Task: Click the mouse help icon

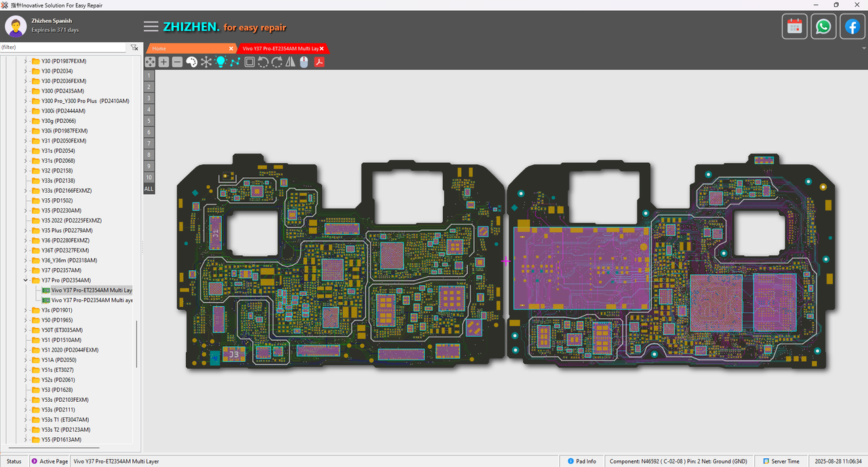Action: [304, 62]
